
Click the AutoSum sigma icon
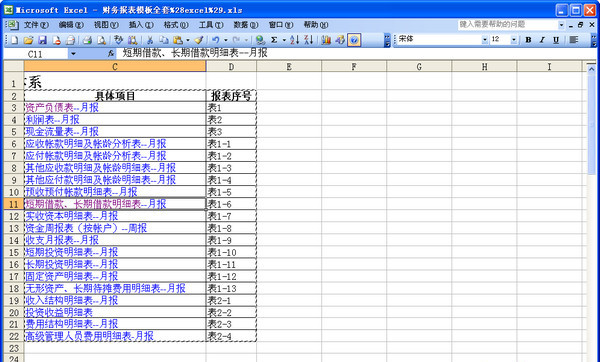(x=274, y=40)
